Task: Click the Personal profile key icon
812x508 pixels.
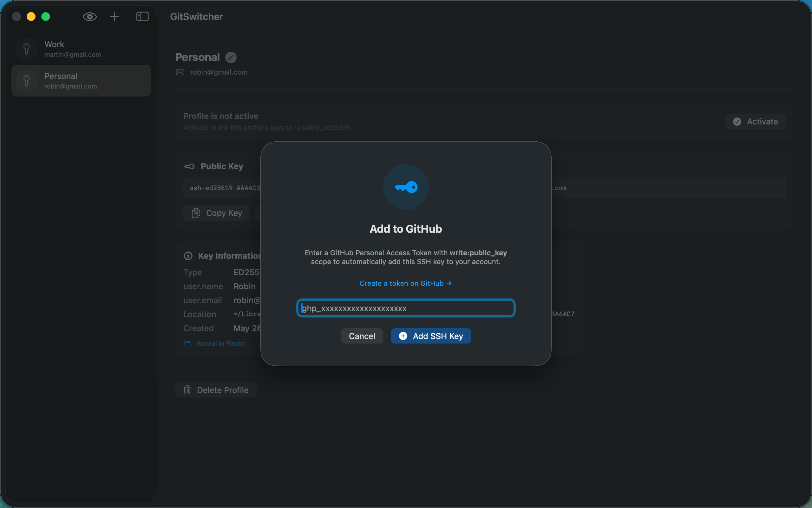Action: (x=27, y=81)
